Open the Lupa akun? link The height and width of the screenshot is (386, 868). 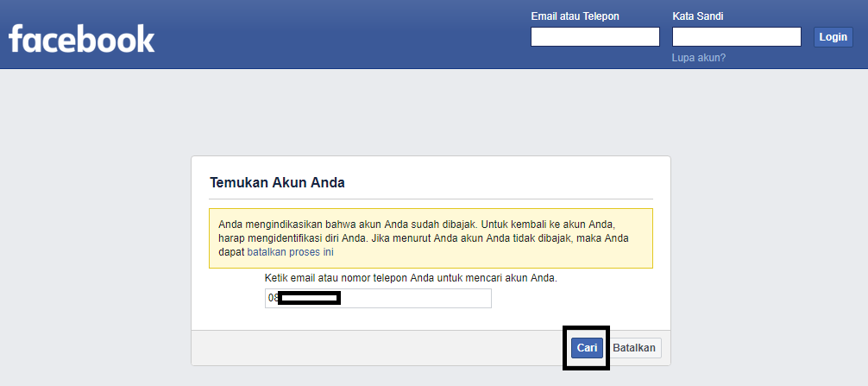coord(699,58)
